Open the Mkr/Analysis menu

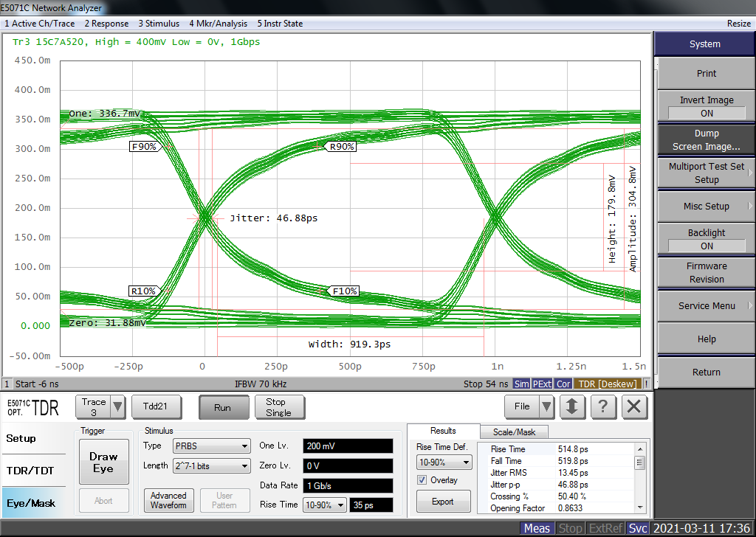(219, 24)
